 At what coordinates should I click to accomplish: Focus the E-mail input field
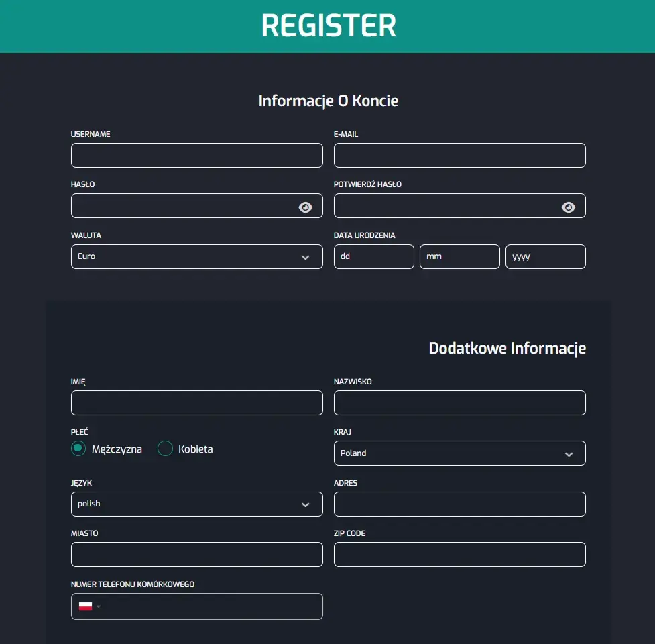pyautogui.click(x=459, y=156)
